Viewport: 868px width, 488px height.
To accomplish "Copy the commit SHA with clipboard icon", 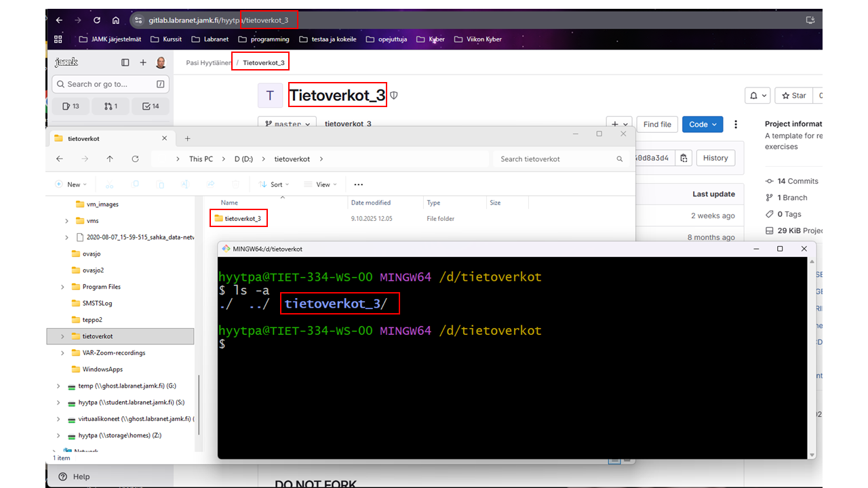I will (x=684, y=158).
